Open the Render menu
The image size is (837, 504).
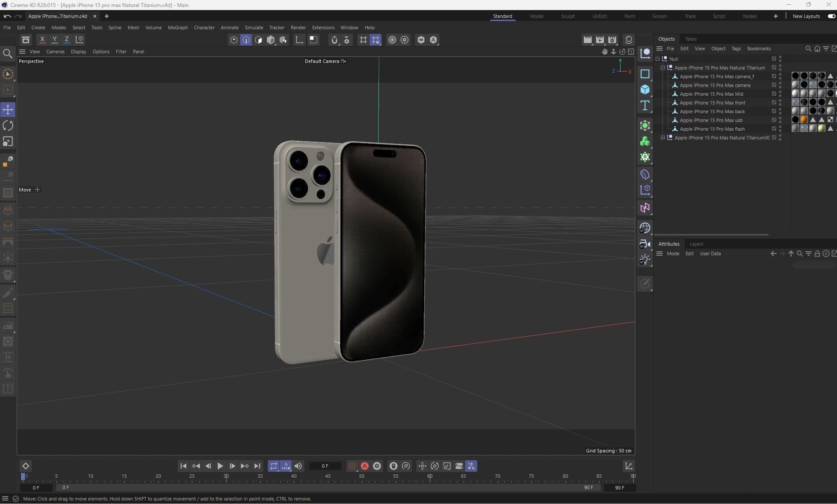[x=298, y=28]
